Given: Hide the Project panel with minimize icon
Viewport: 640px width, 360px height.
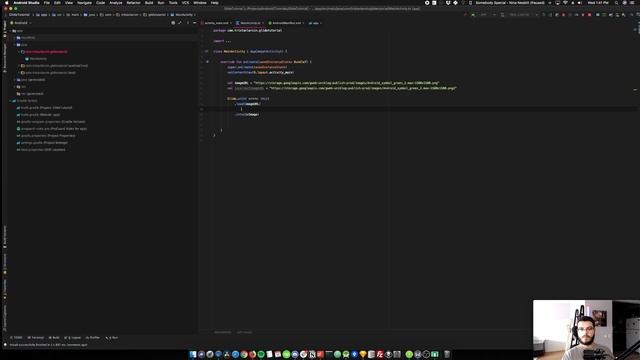Looking at the screenshot, I should click(194, 23).
